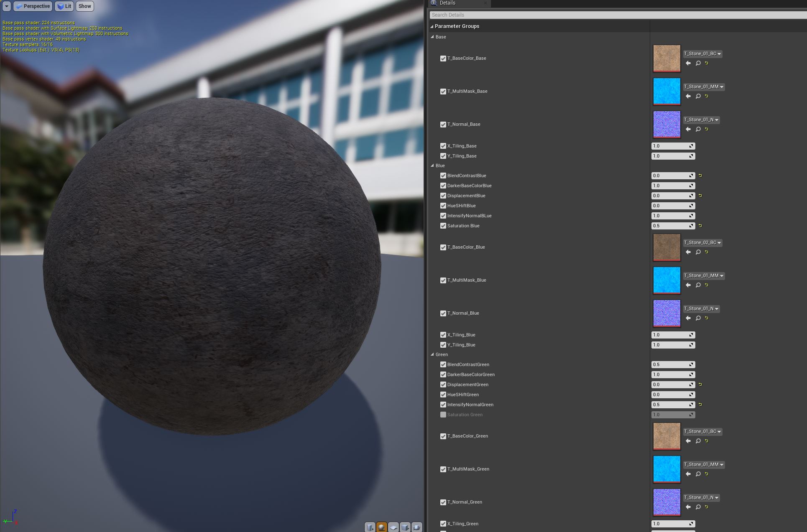Image resolution: width=807 pixels, height=532 pixels.
Task: Use the teapot custom preview mesh
Action: (x=416, y=527)
